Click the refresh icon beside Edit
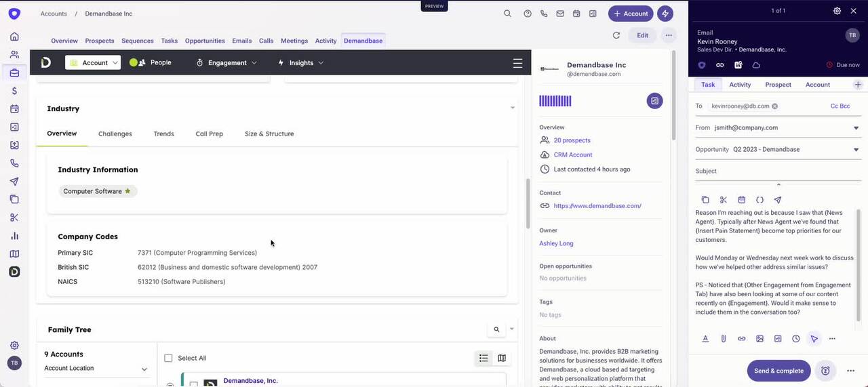The height and width of the screenshot is (387, 868). pos(616,35)
